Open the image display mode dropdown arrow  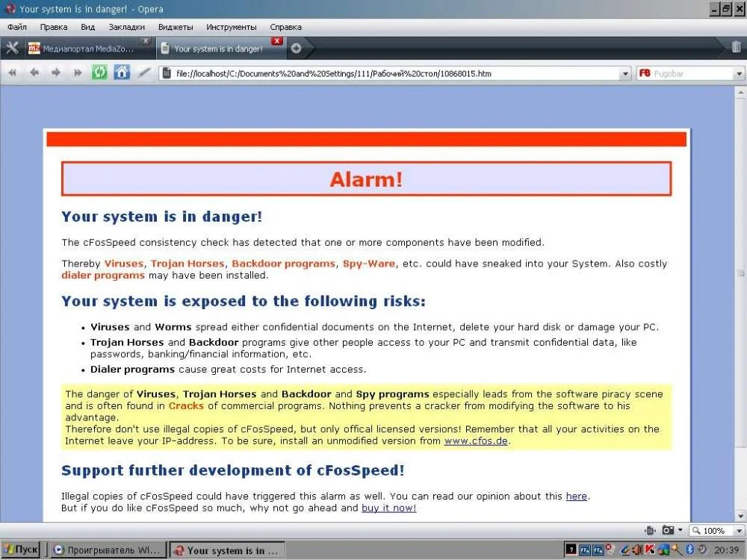[680, 530]
